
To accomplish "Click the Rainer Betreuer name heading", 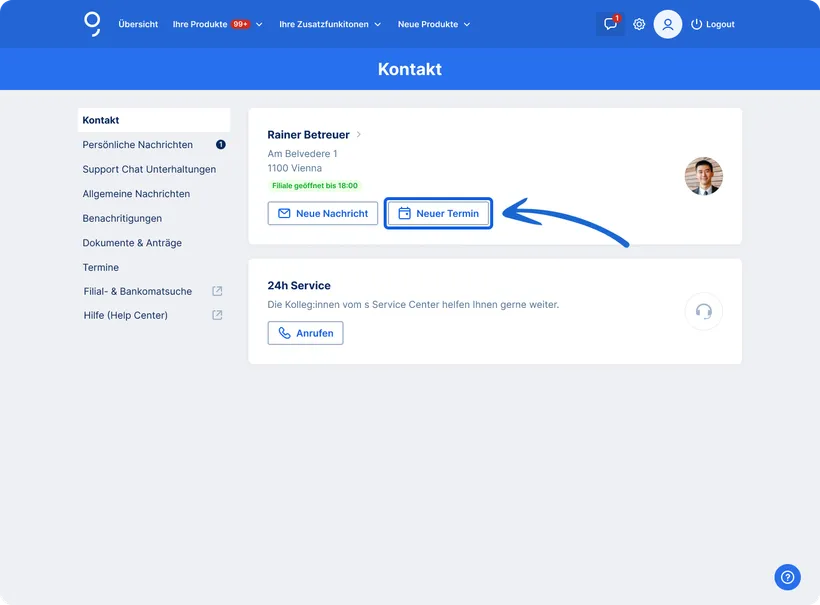I will tap(309, 134).
